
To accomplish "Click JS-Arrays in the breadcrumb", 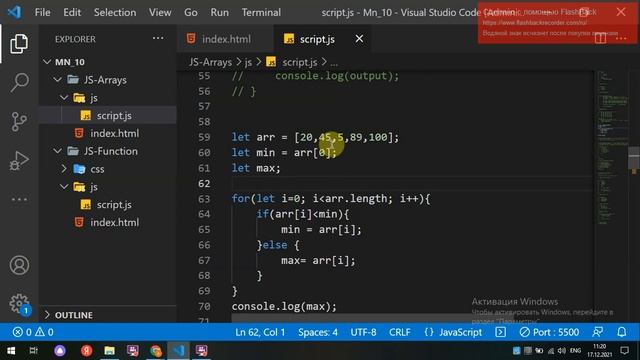I will (x=210, y=62).
